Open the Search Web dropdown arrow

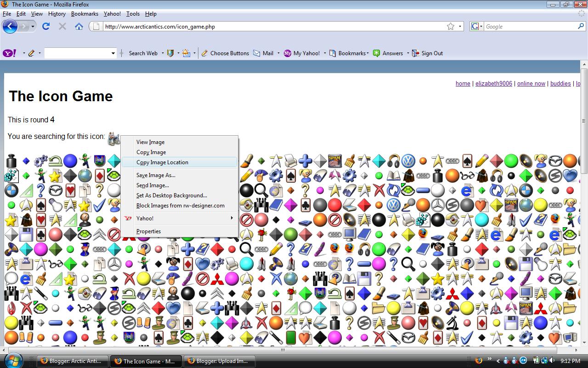(163, 53)
